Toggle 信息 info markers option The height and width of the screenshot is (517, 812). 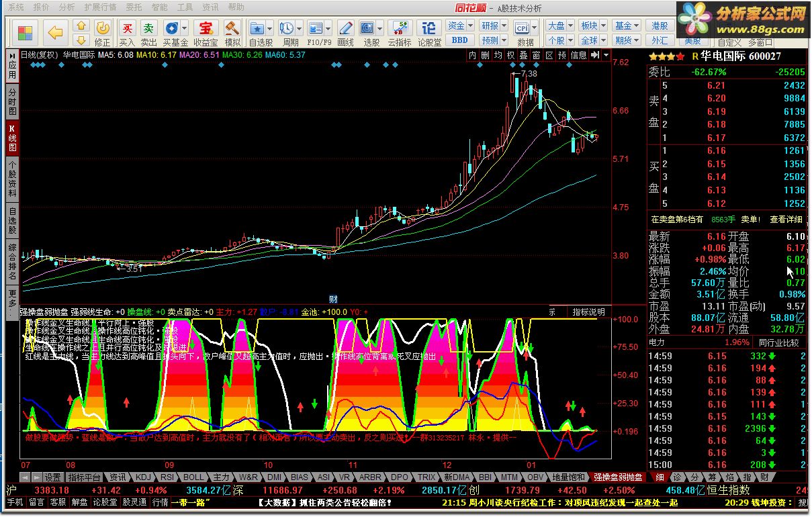(x=578, y=56)
